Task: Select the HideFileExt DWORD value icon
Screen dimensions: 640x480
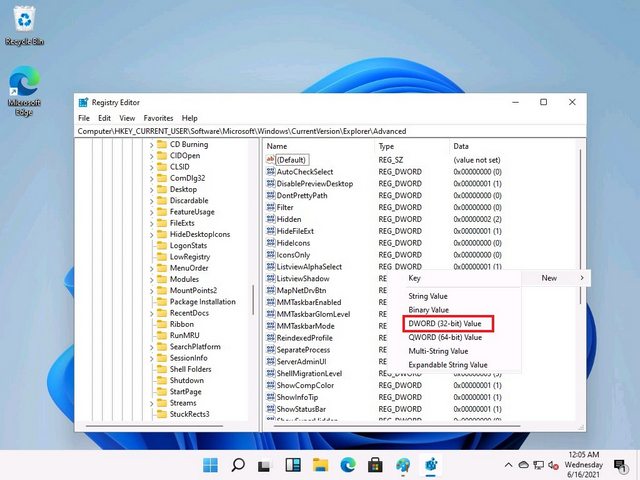Action: (x=270, y=231)
